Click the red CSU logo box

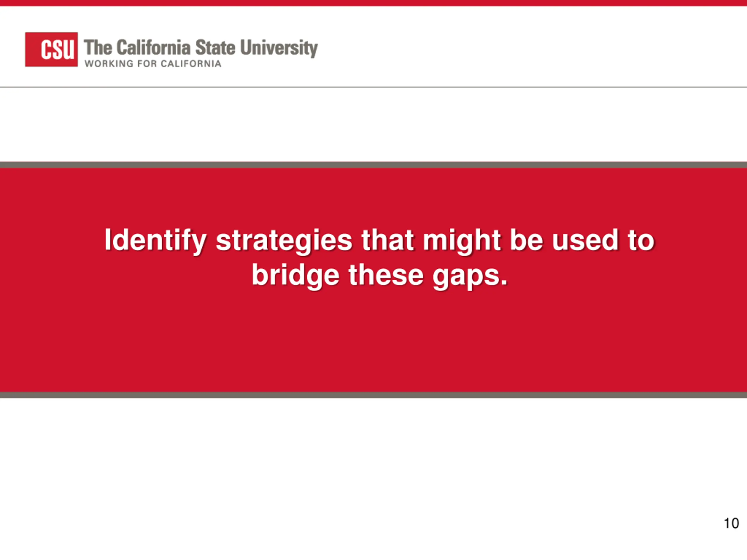tap(51, 49)
